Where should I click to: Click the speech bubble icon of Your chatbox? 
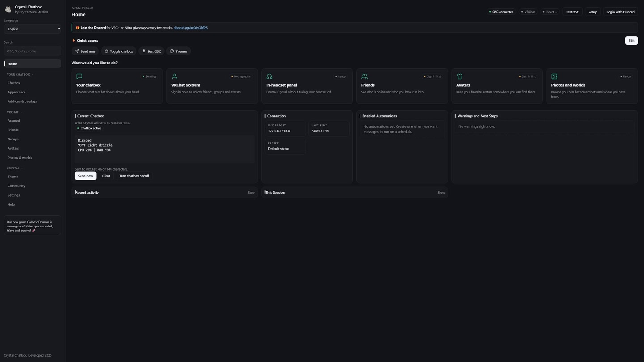click(x=80, y=76)
